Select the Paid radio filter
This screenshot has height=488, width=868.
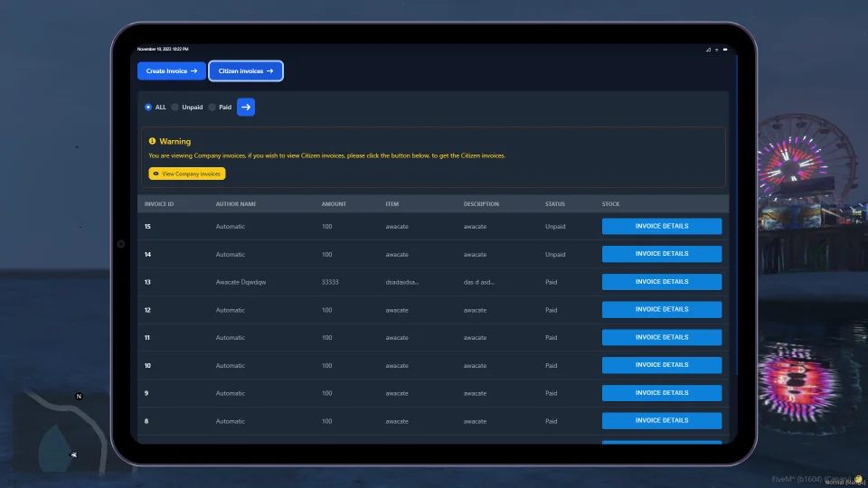212,107
